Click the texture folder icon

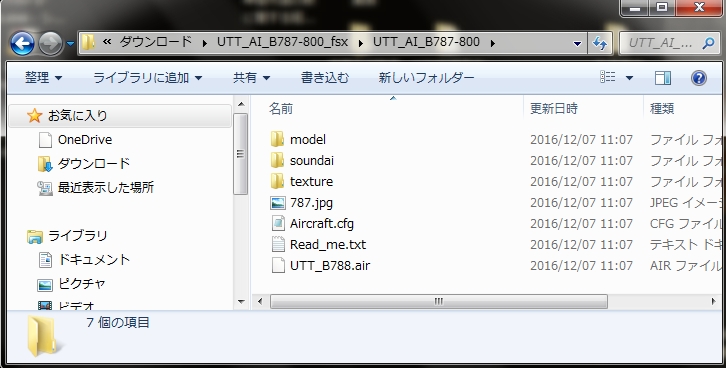click(277, 181)
